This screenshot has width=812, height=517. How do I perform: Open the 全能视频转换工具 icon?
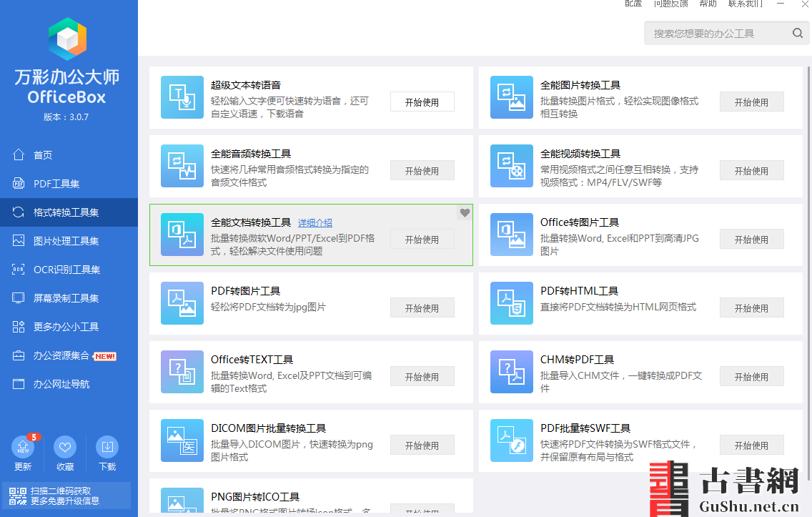pos(512,166)
